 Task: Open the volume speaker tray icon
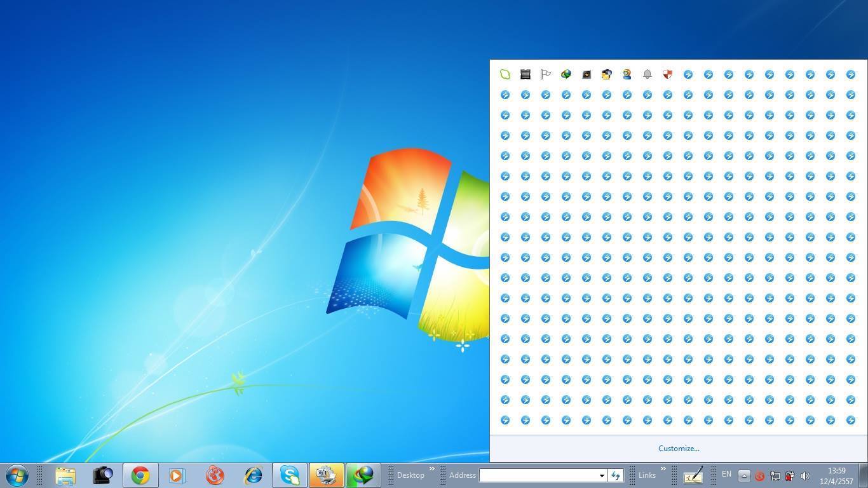click(x=805, y=476)
